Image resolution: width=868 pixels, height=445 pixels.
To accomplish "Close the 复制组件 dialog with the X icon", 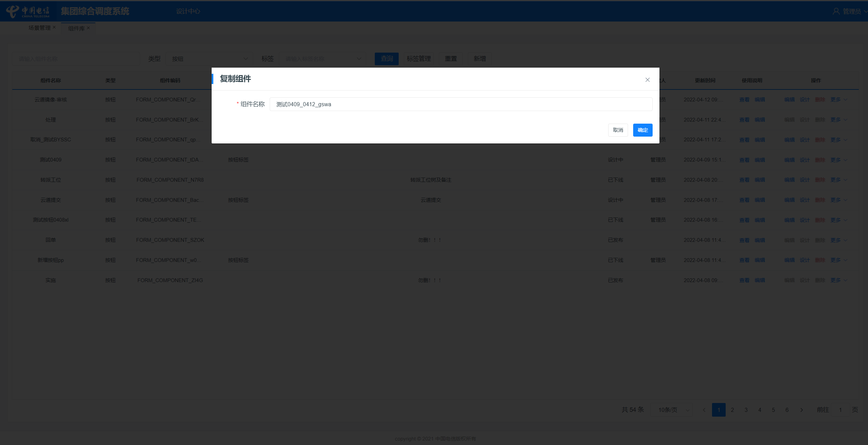I will pyautogui.click(x=647, y=80).
